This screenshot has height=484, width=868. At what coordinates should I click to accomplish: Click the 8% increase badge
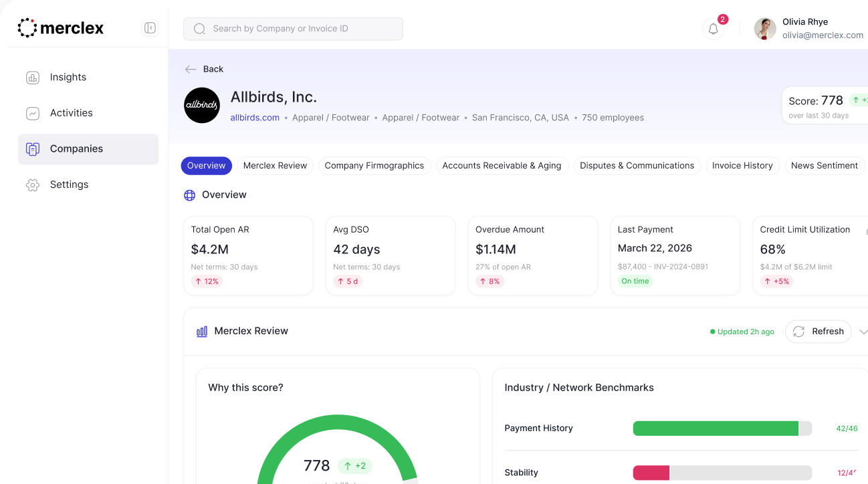pyautogui.click(x=490, y=281)
